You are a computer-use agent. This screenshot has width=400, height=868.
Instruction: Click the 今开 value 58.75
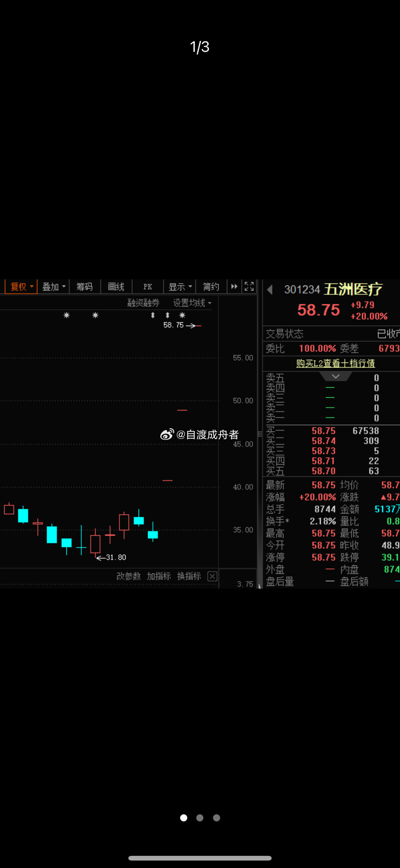click(x=323, y=545)
